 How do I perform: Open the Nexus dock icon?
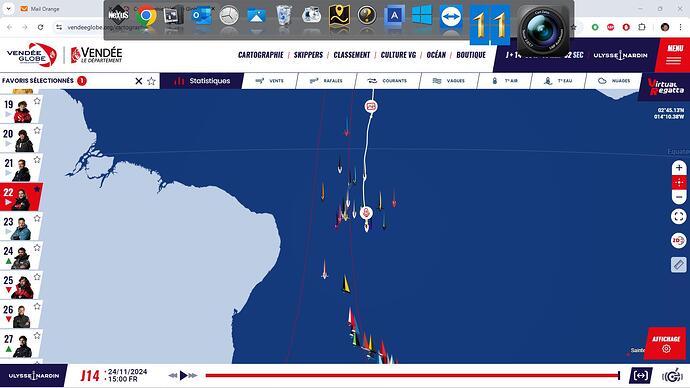click(x=118, y=17)
